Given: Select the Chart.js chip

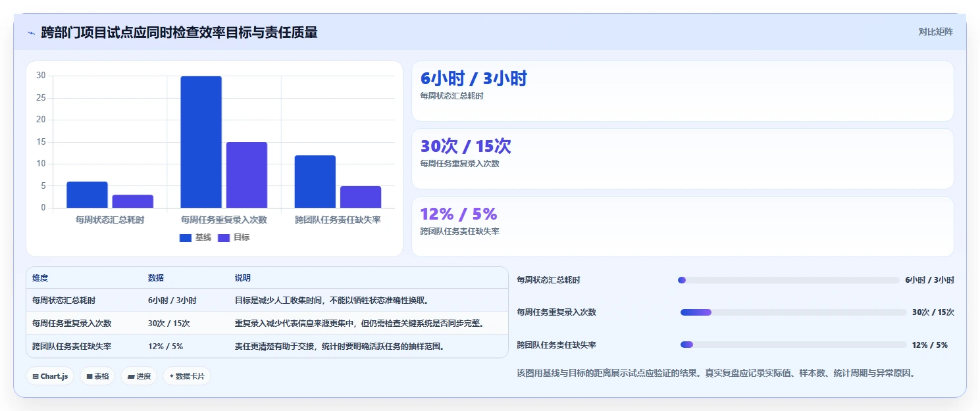Looking at the screenshot, I should coord(50,376).
